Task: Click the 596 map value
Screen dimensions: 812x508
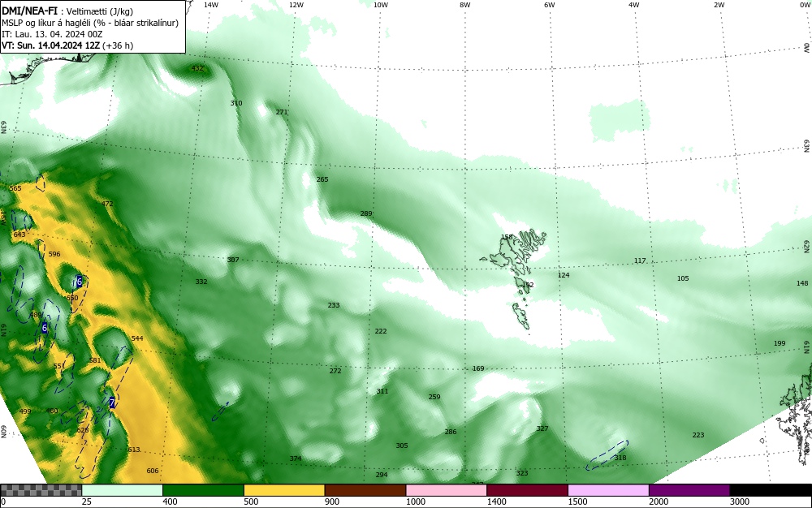Action: coord(54,254)
